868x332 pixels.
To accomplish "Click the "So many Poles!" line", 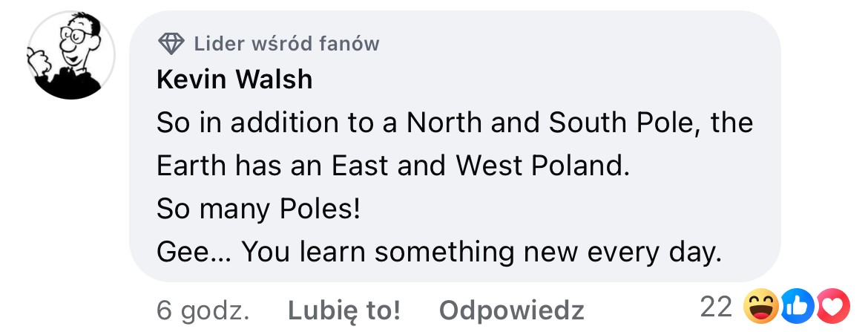I will click(257, 209).
